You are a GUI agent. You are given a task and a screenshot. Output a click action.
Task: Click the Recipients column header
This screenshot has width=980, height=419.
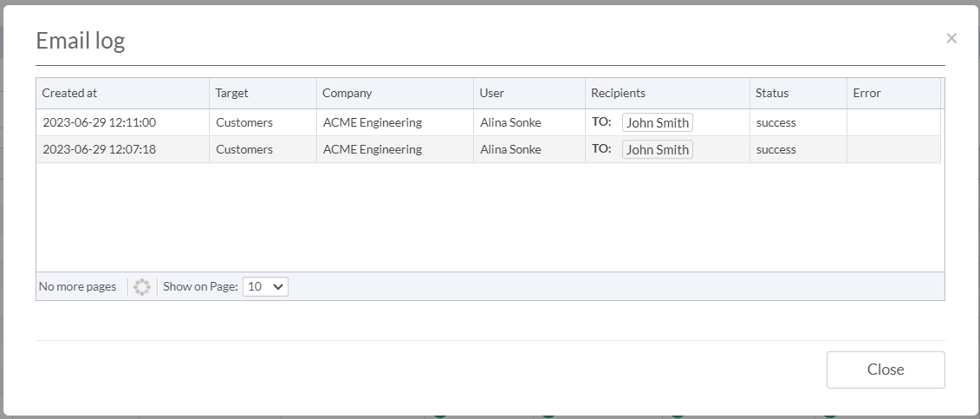[x=667, y=93]
